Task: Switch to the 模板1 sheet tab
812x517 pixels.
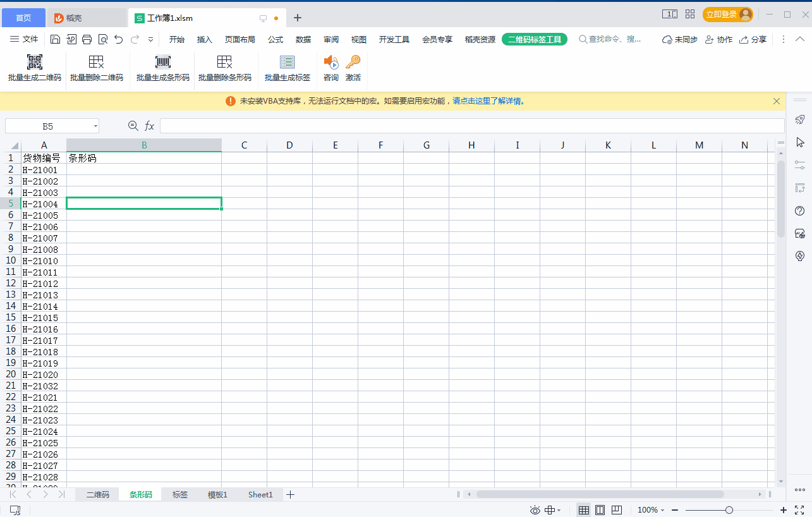Action: click(x=217, y=494)
